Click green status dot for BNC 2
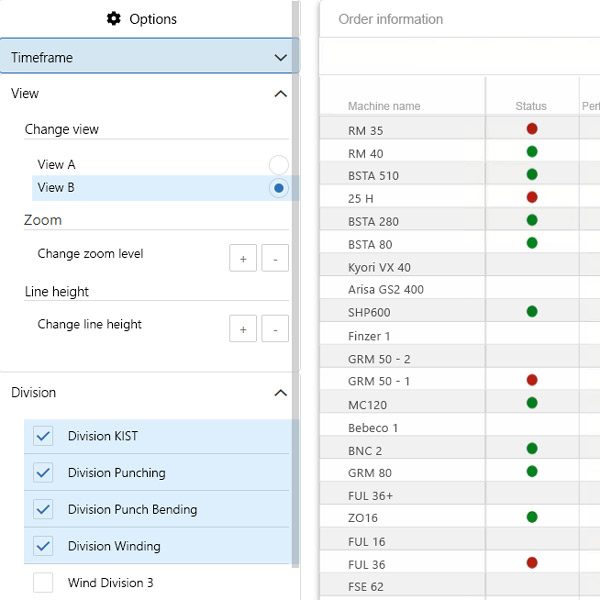The width and height of the screenshot is (600, 600). point(532,448)
